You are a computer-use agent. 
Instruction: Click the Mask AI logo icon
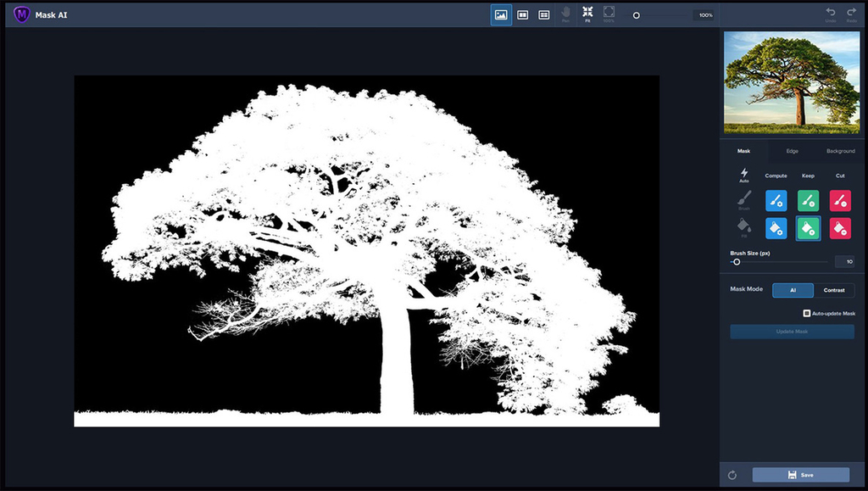point(21,15)
